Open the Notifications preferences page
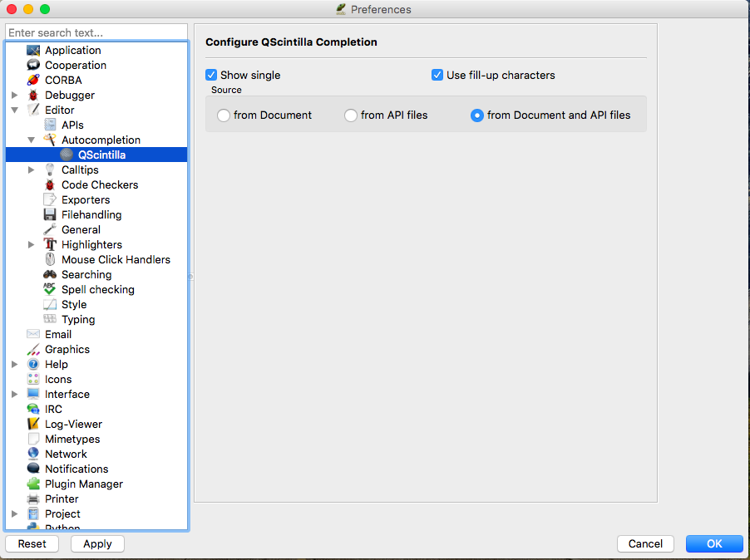Viewport: 750px width, 560px height. point(76,469)
